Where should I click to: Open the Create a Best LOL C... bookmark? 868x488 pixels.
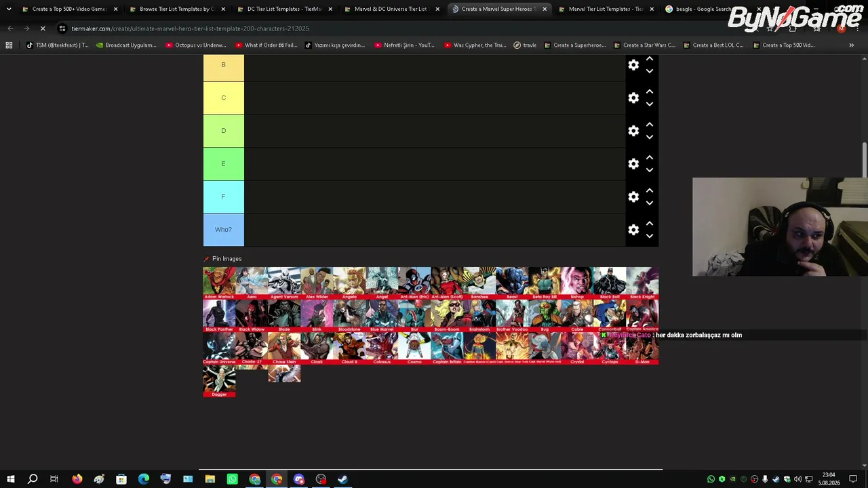coord(712,45)
